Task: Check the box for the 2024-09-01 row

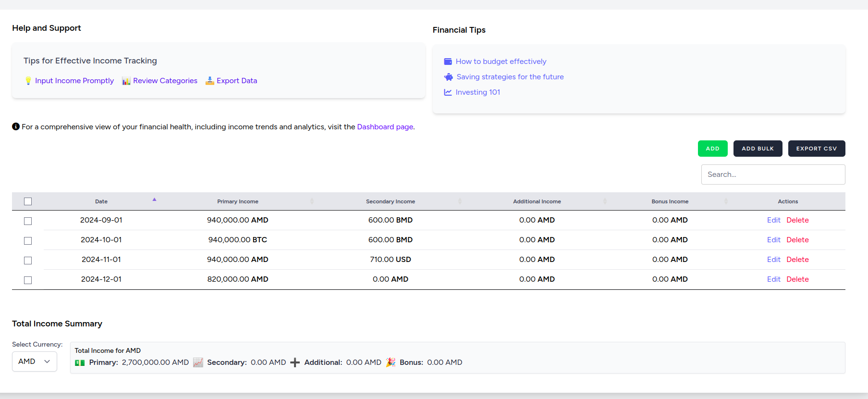Action: (x=28, y=221)
